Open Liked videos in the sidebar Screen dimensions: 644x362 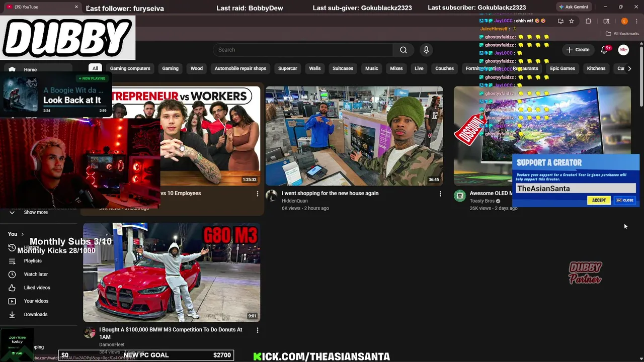pos(37,288)
